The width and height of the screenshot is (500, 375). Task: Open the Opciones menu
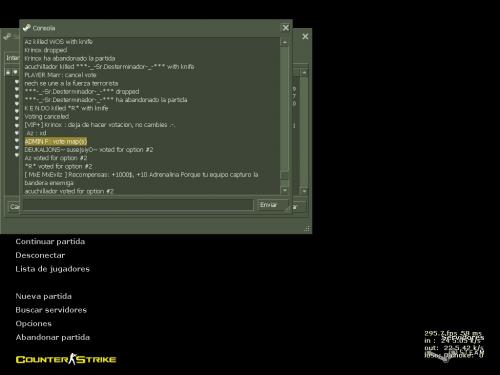point(33,323)
